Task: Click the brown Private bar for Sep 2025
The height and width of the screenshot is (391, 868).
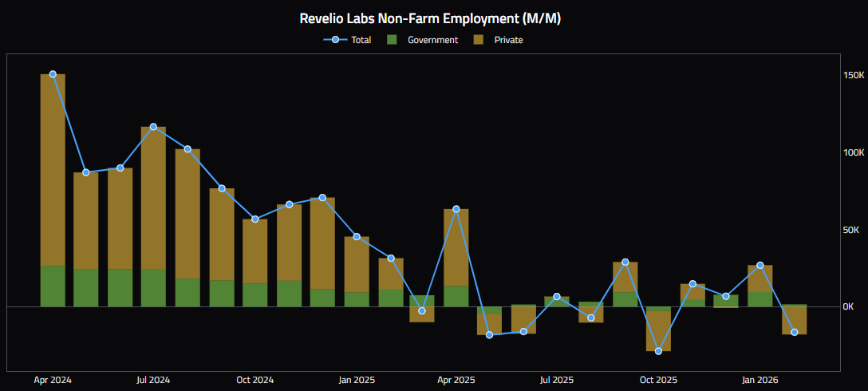Action: [x=625, y=277]
